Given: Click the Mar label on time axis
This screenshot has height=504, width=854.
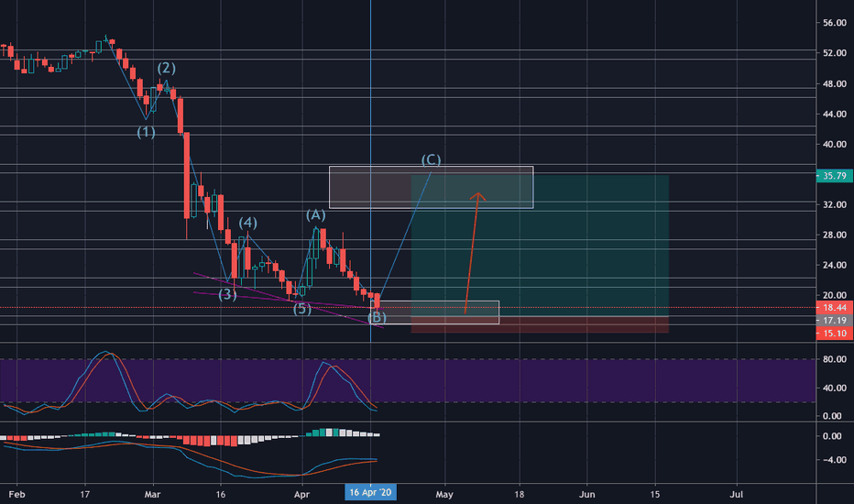Looking at the screenshot, I should [152, 494].
